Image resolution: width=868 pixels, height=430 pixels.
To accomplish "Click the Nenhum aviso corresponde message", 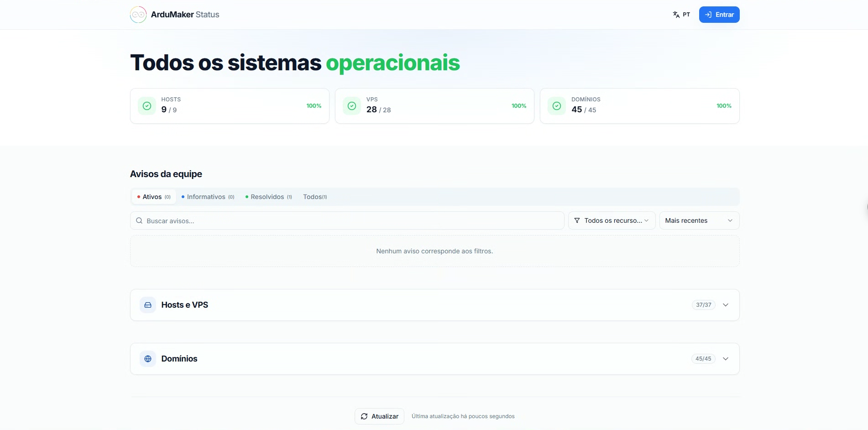I will pos(434,251).
